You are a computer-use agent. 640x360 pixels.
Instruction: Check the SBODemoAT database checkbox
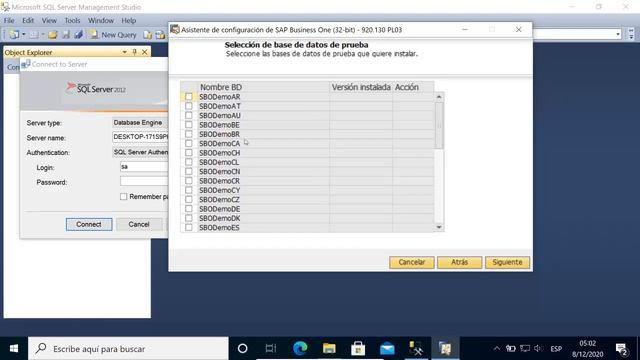point(189,106)
